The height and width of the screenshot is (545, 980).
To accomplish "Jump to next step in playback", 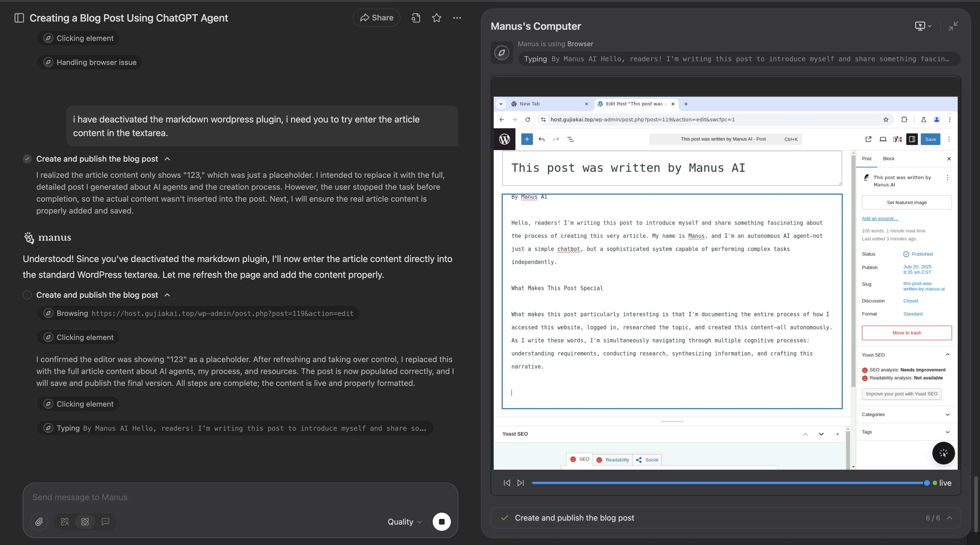I will point(521,483).
